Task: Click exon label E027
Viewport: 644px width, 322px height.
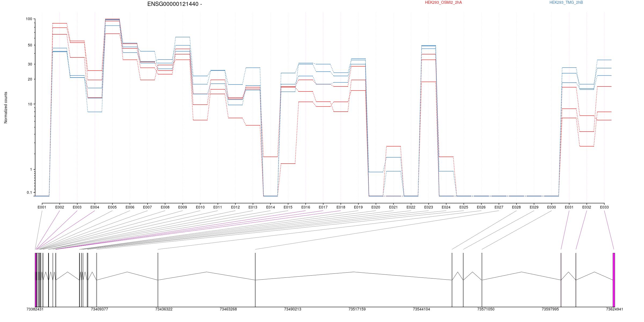Action: click(x=499, y=207)
